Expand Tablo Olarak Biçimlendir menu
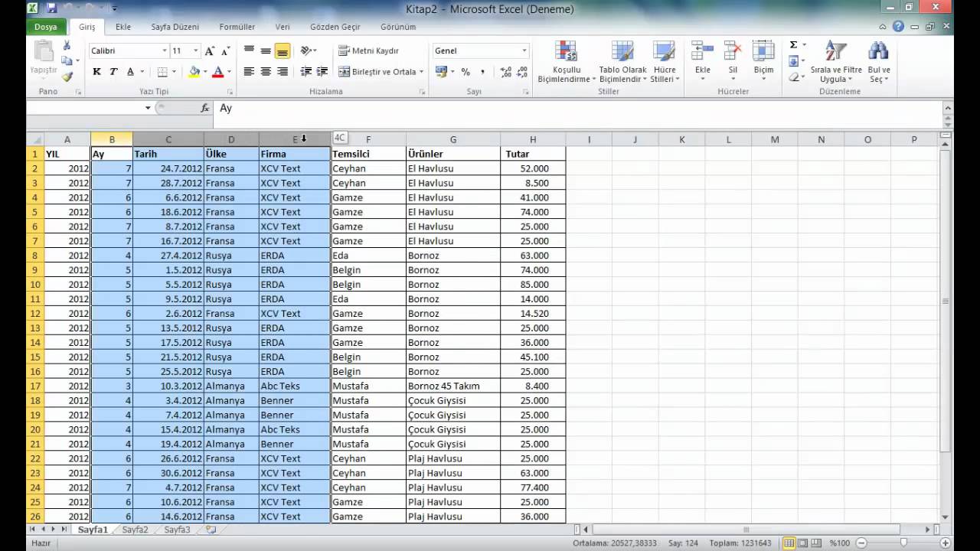 (622, 61)
